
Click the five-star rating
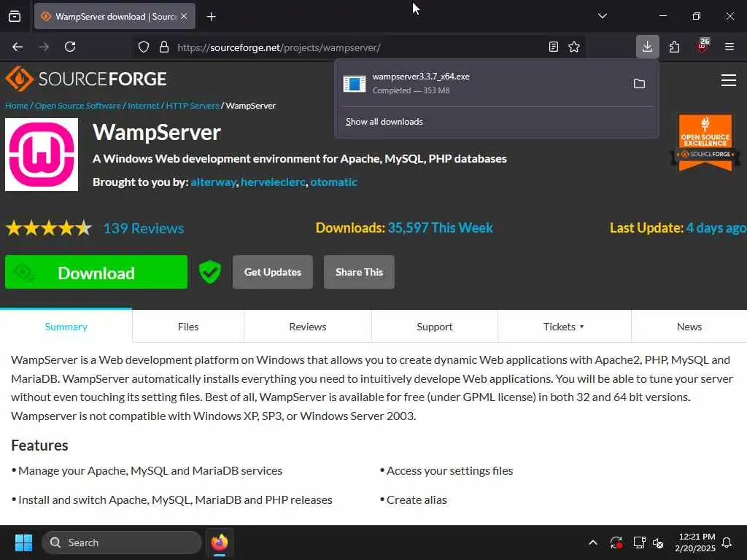49,228
